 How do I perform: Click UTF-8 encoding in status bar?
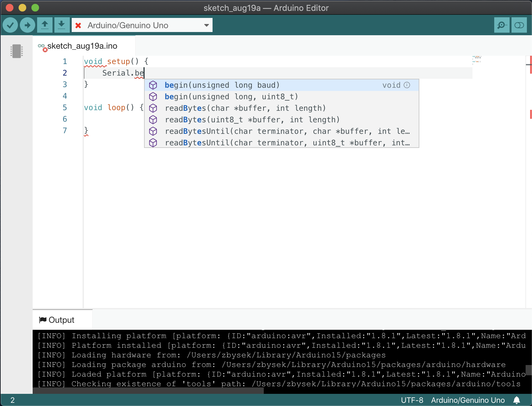[x=412, y=400]
